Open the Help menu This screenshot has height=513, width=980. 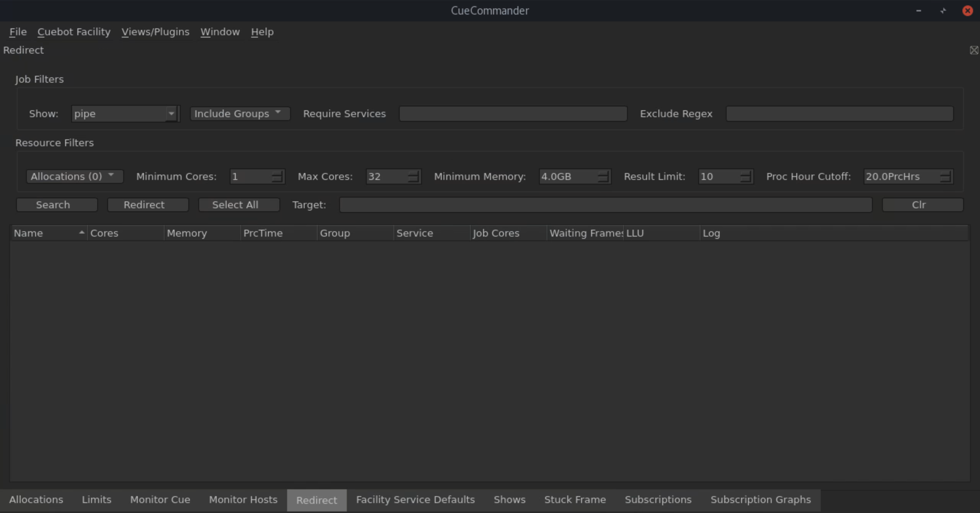pyautogui.click(x=262, y=32)
